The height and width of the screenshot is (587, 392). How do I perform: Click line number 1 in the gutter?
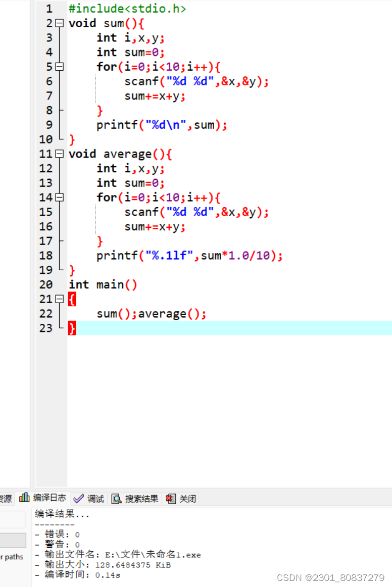pyautogui.click(x=49, y=9)
